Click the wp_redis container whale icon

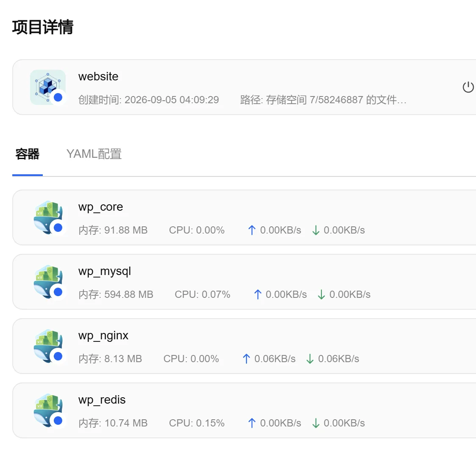[x=48, y=410]
